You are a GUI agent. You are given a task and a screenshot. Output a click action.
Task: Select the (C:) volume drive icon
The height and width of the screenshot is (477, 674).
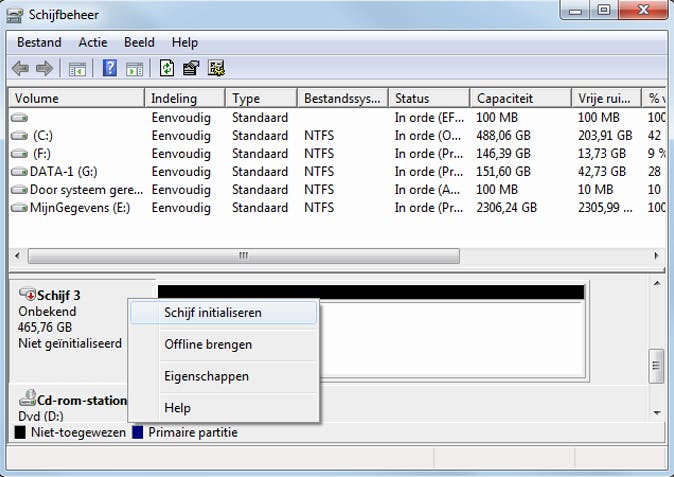point(19,136)
